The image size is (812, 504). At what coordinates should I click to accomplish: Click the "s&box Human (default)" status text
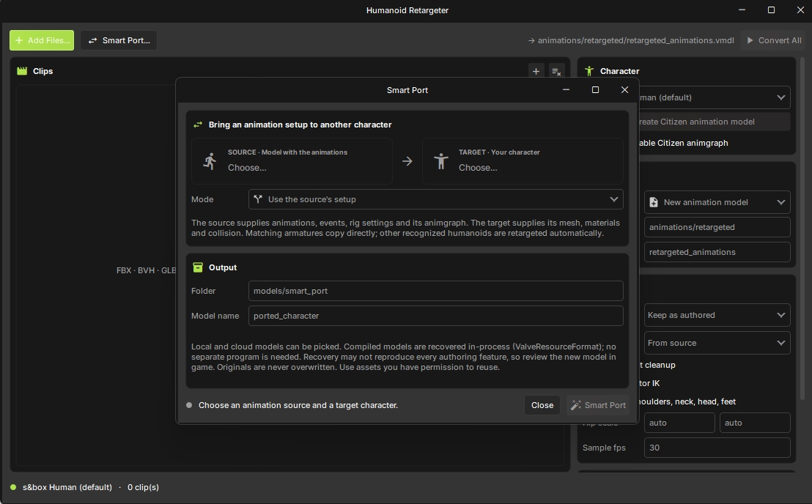point(67,487)
